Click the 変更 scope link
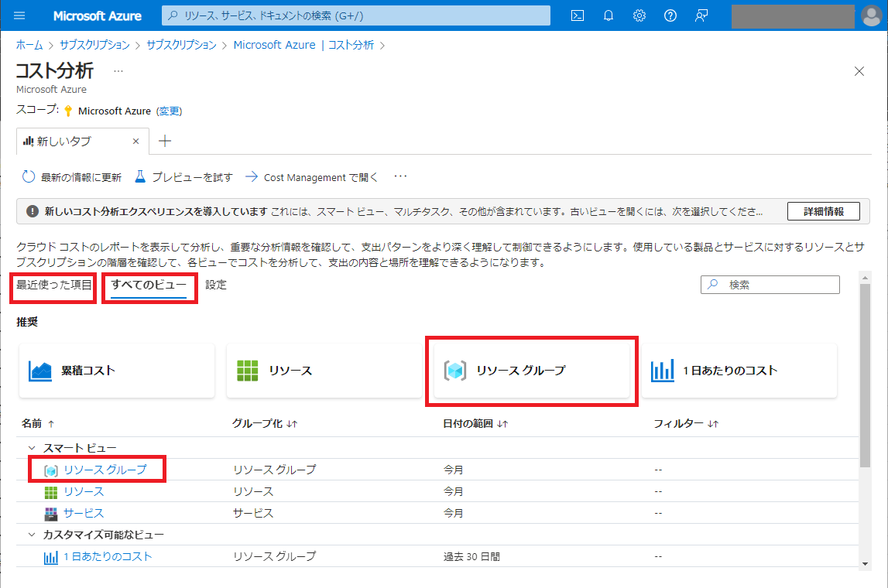 click(170, 111)
